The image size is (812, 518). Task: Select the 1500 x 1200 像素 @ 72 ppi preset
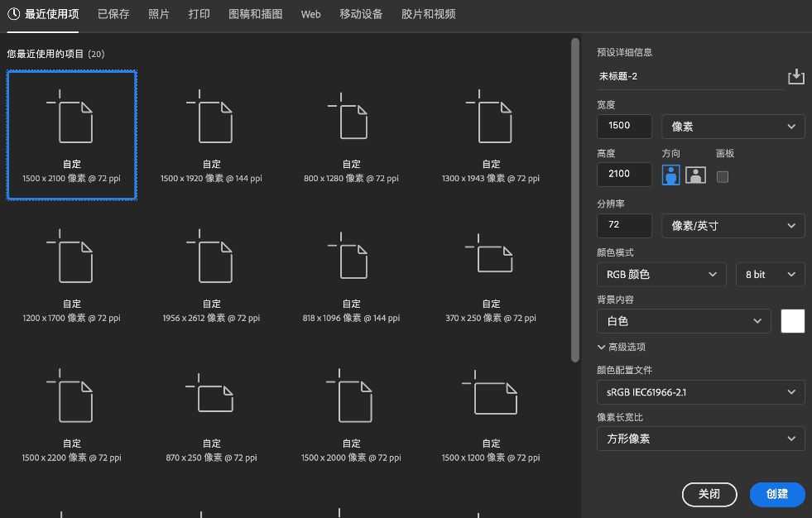pyautogui.click(x=491, y=415)
